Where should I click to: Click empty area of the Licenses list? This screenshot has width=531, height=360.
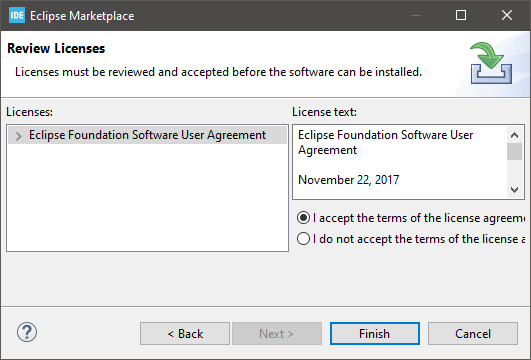147,197
